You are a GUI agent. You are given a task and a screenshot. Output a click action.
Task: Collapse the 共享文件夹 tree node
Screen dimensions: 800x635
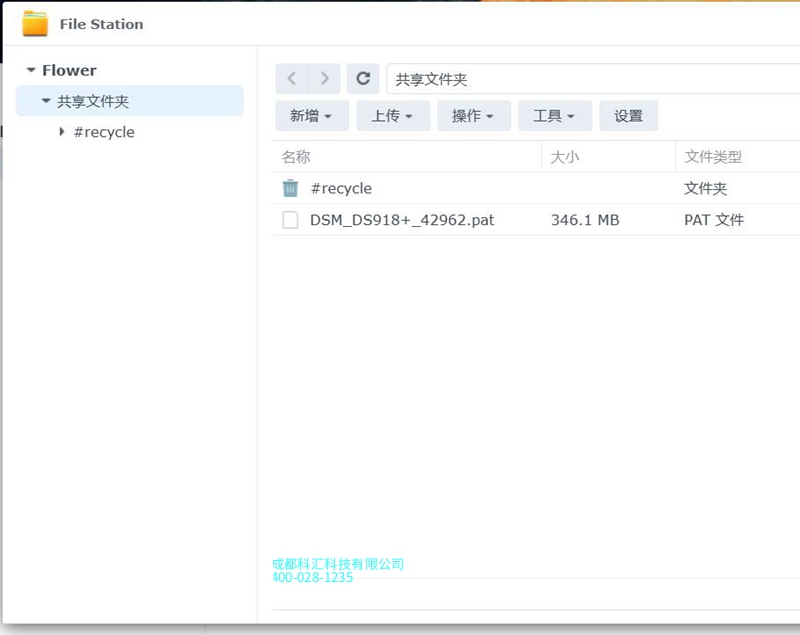click(46, 101)
